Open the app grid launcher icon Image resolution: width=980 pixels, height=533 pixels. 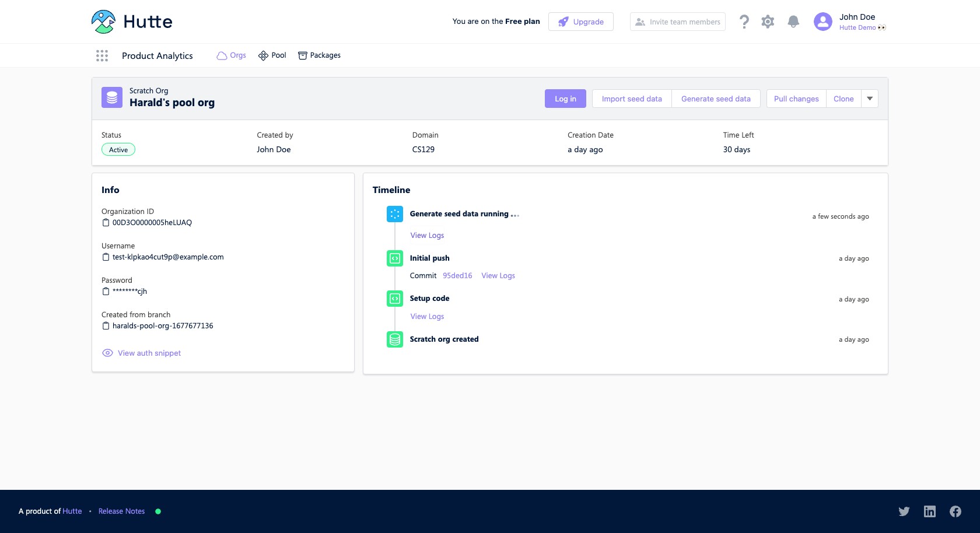tap(102, 55)
